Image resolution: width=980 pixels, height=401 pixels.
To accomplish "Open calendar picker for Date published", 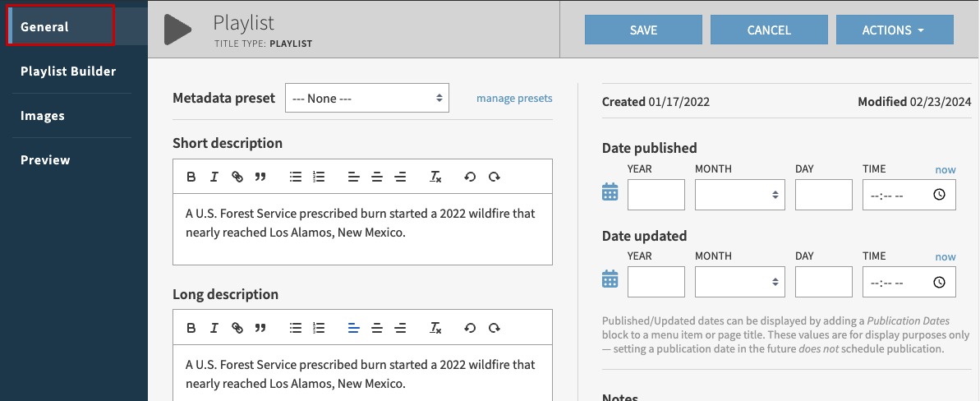I will point(610,192).
